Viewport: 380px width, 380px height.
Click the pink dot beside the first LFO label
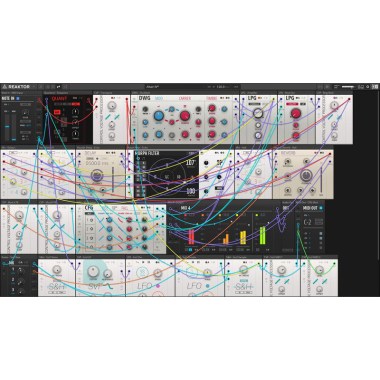tap(158, 286)
